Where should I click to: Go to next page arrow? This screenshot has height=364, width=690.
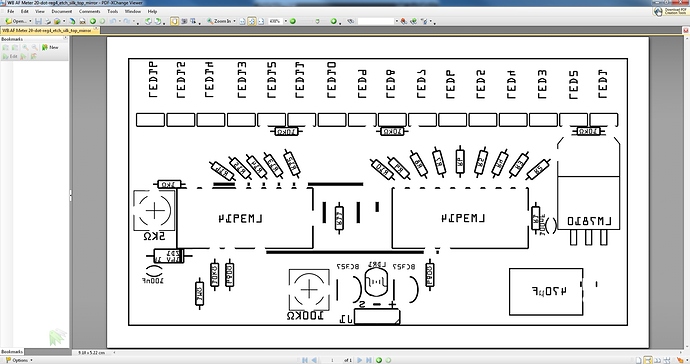click(360, 360)
